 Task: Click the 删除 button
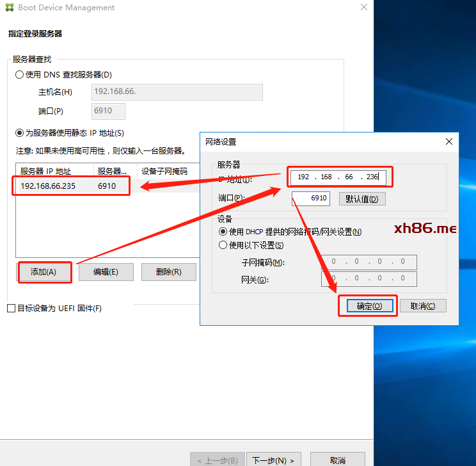[168, 272]
